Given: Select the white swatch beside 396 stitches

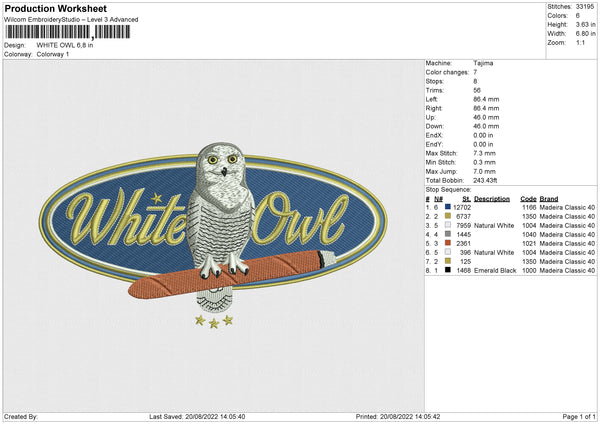Looking at the screenshot, I should [x=448, y=252].
